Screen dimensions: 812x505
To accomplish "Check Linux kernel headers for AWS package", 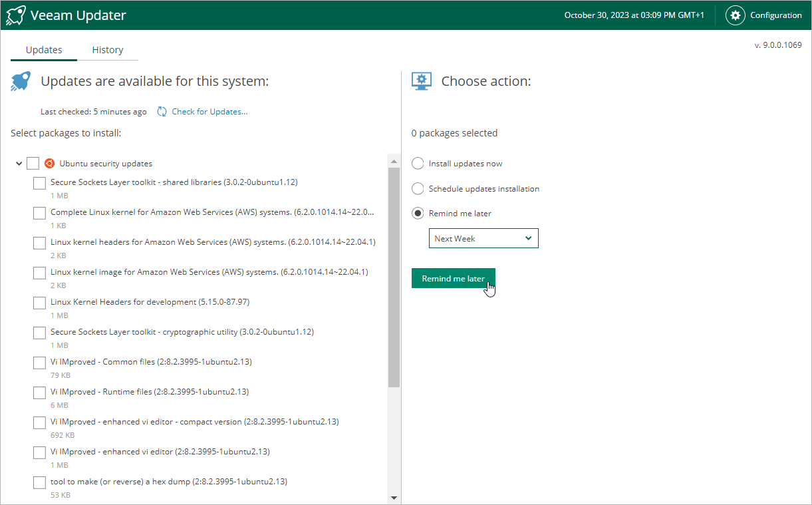I will point(39,243).
